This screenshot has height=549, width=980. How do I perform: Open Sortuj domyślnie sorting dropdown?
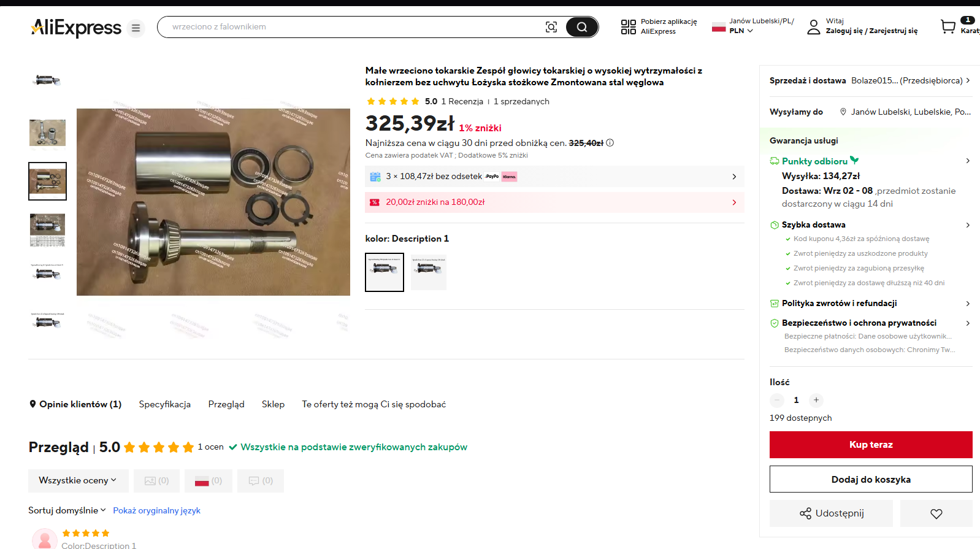67,510
